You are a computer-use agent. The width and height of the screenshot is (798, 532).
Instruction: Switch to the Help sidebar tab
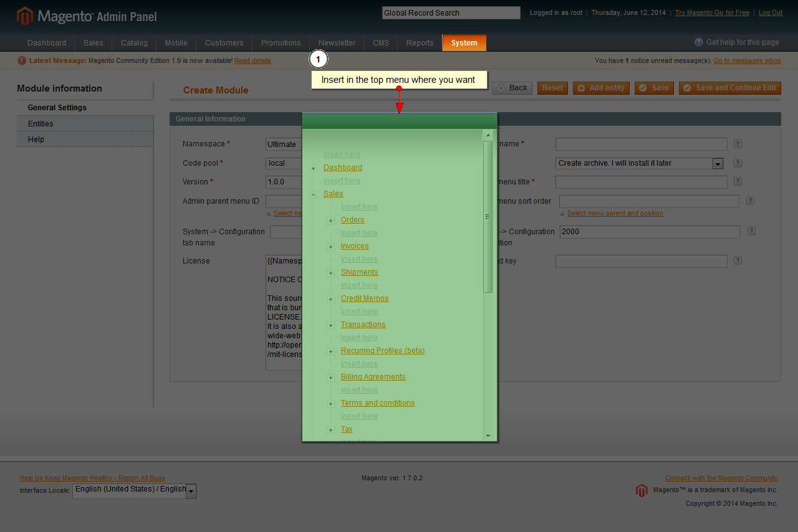[x=85, y=140]
